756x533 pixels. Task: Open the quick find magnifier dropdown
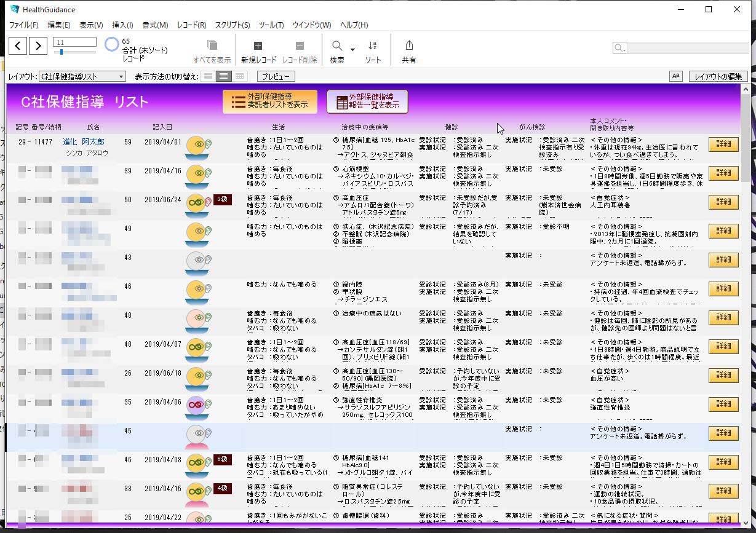point(619,48)
